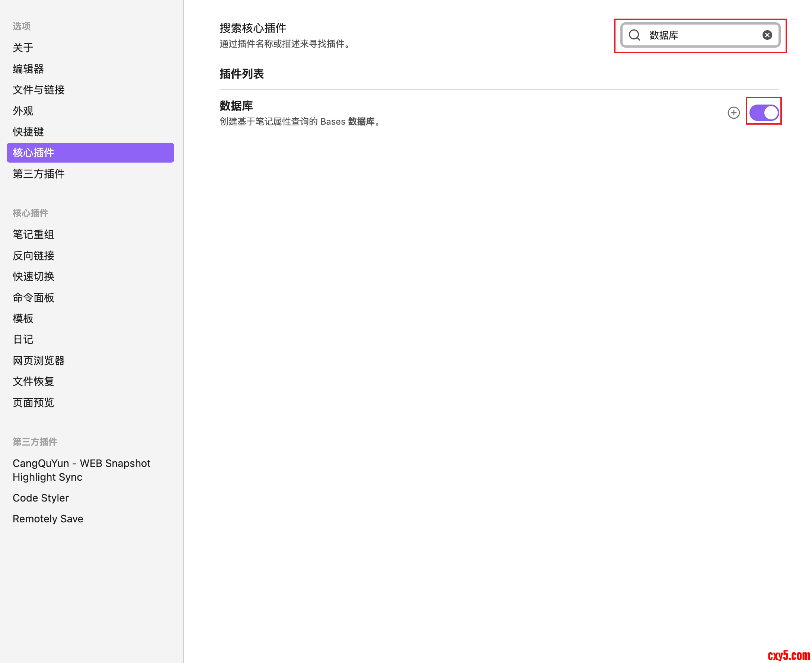Viewport: 812px width, 663px height.
Task: Open the 外观 settings section
Action: pos(23,111)
